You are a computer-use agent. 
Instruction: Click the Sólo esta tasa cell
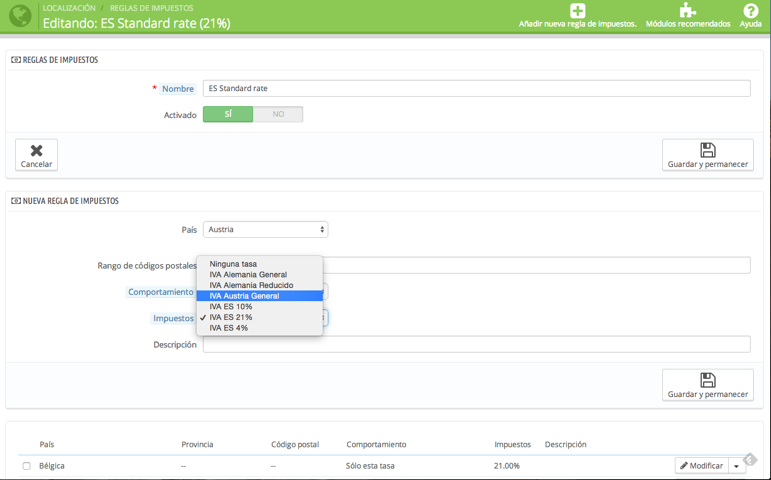tap(370, 466)
